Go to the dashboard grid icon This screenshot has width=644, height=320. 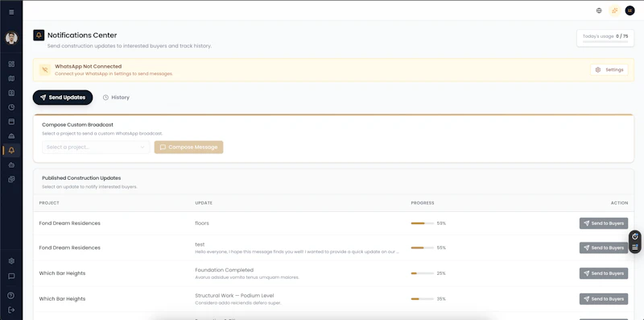point(11,64)
